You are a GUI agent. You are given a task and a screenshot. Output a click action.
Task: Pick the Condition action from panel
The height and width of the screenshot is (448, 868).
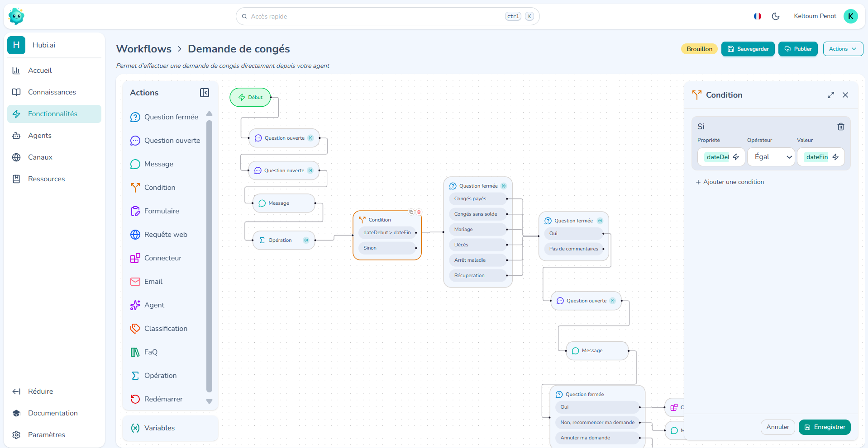tap(153, 188)
